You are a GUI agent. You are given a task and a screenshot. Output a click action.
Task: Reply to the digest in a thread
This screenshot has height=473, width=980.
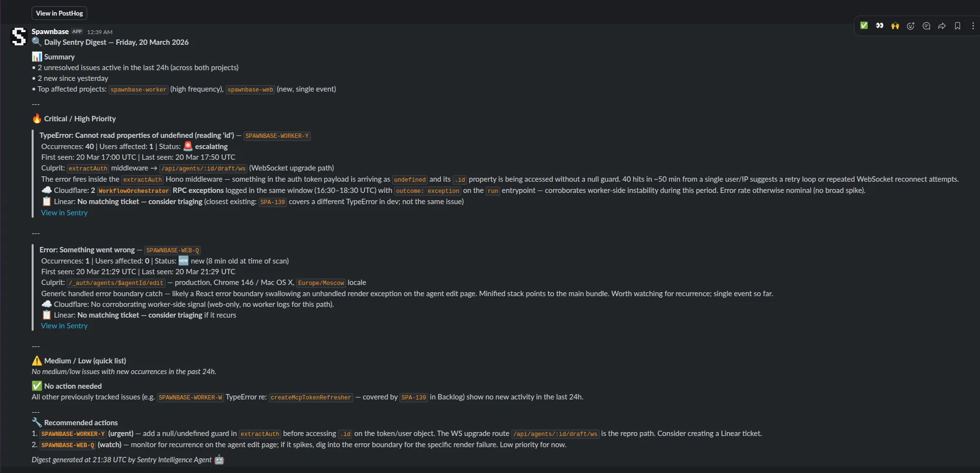pos(926,26)
